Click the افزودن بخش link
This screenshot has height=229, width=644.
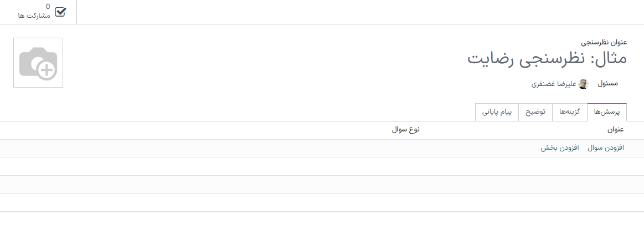pos(560,149)
